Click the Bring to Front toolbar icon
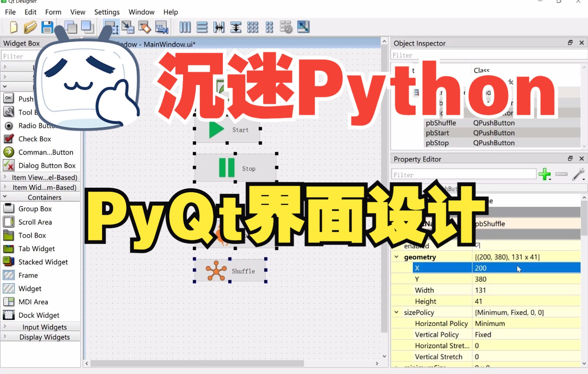 [x=87, y=27]
